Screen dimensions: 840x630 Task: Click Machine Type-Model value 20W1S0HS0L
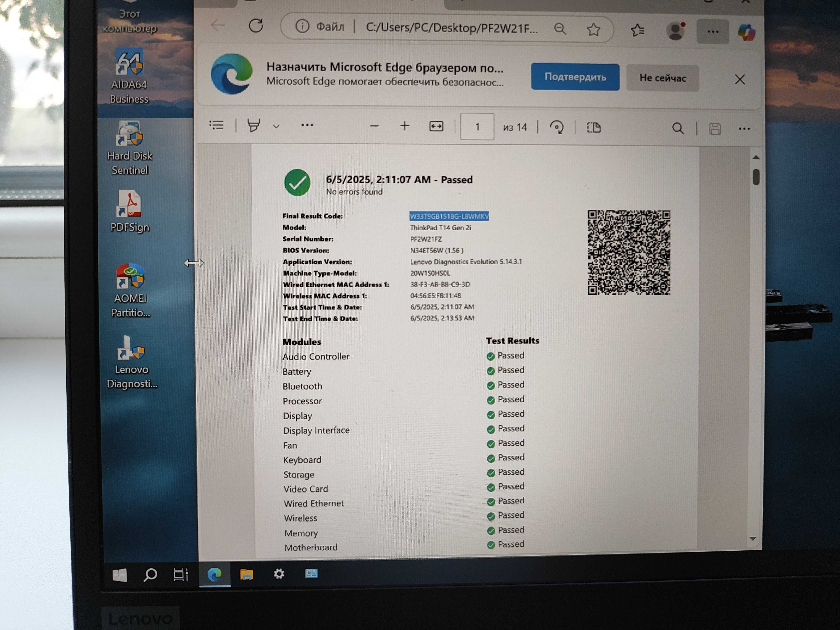[430, 273]
